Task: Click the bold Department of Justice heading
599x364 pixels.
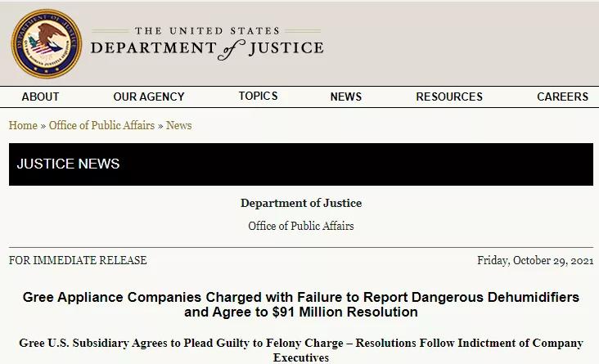Action: 301,203
